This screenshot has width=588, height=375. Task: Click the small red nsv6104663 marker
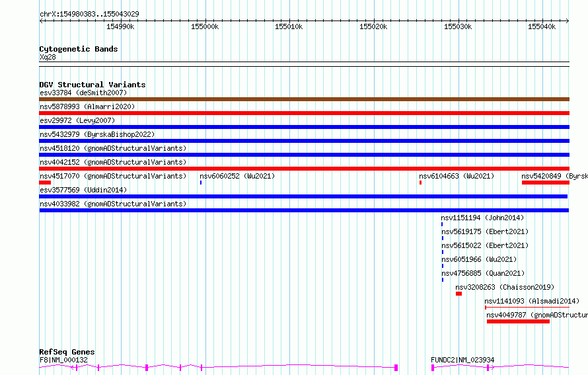[x=420, y=183]
